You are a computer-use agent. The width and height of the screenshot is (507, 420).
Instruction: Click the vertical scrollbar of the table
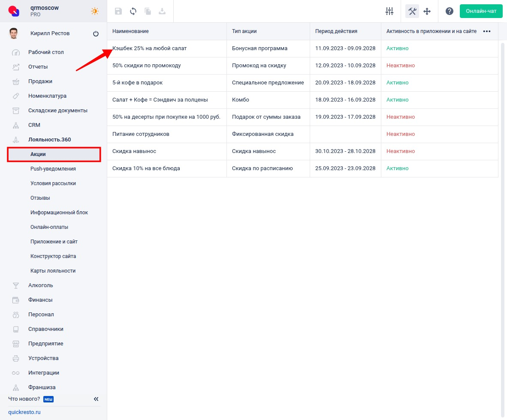[502, 229]
